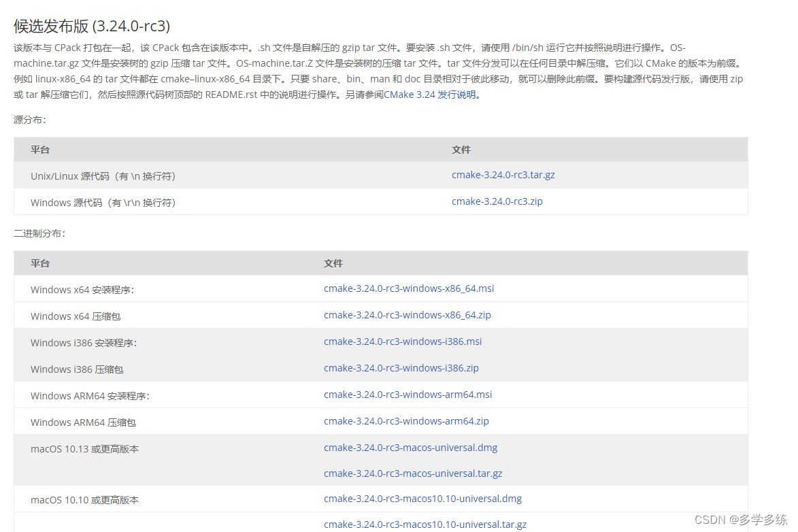The width and height of the screenshot is (798, 532).
Task: Click the Unix/Linux 源代码 platform cell
Action: (x=103, y=176)
